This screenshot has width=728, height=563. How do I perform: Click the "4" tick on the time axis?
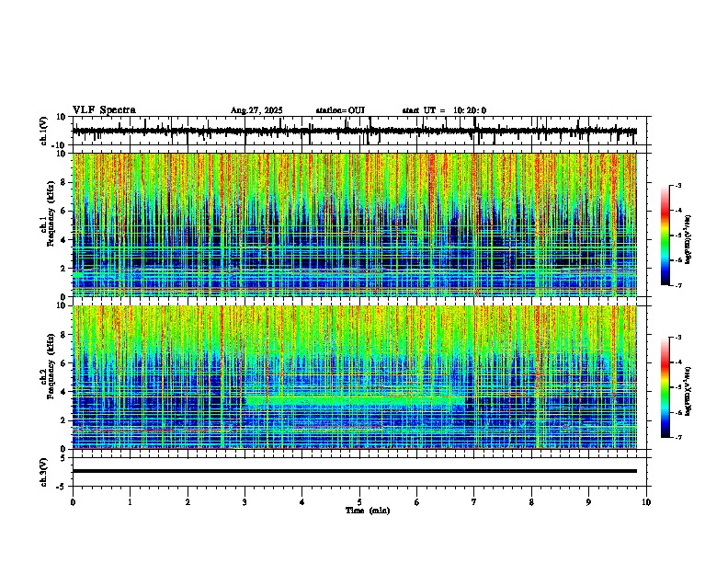(x=301, y=502)
